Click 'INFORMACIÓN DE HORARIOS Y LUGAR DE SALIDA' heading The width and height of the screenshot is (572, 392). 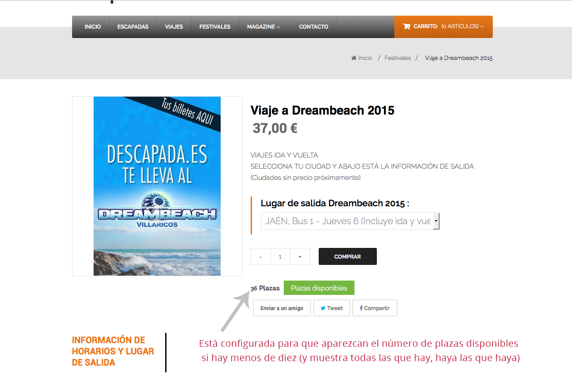[113, 351]
